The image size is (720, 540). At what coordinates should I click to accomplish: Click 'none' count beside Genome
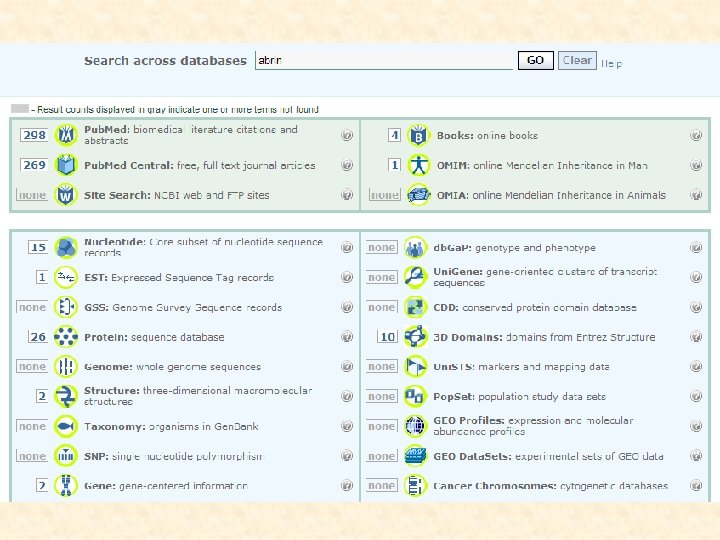(x=32, y=366)
